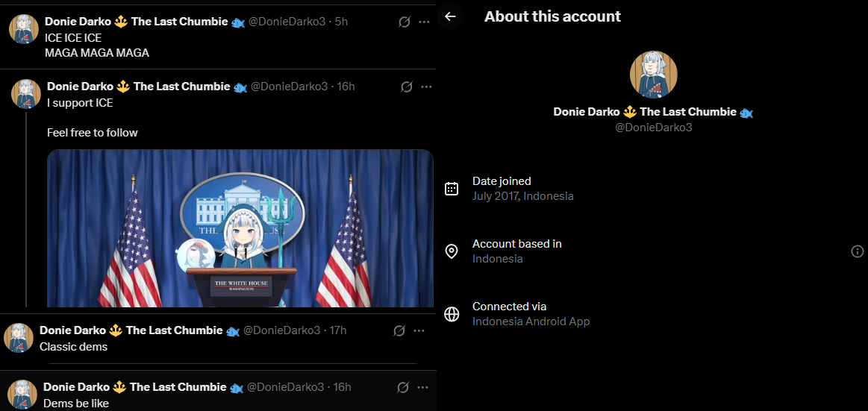
Task: Click the globe icon beside Connected via
Action: pyautogui.click(x=452, y=314)
